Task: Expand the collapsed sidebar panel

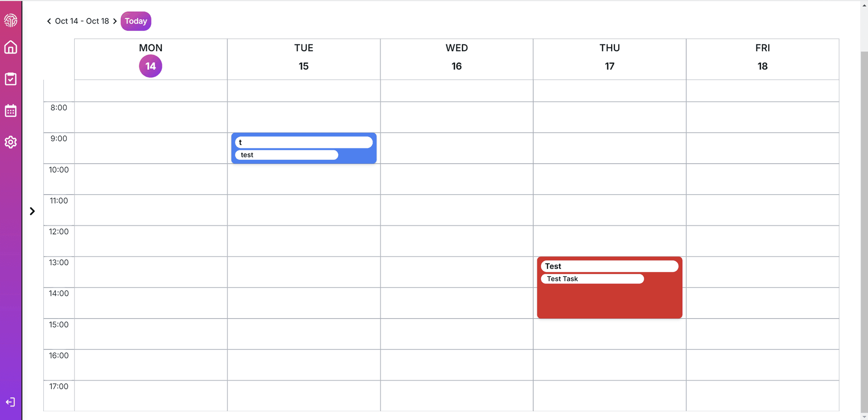Action: [x=32, y=210]
